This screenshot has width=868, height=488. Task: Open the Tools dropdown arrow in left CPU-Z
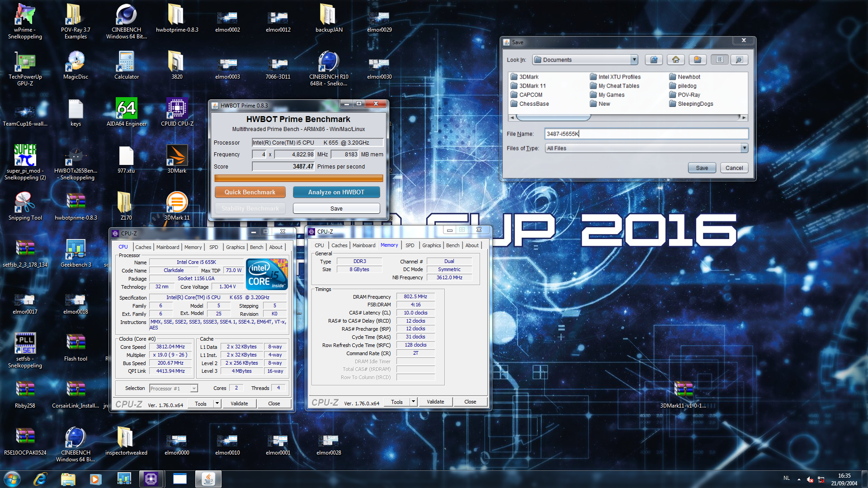pos(217,404)
